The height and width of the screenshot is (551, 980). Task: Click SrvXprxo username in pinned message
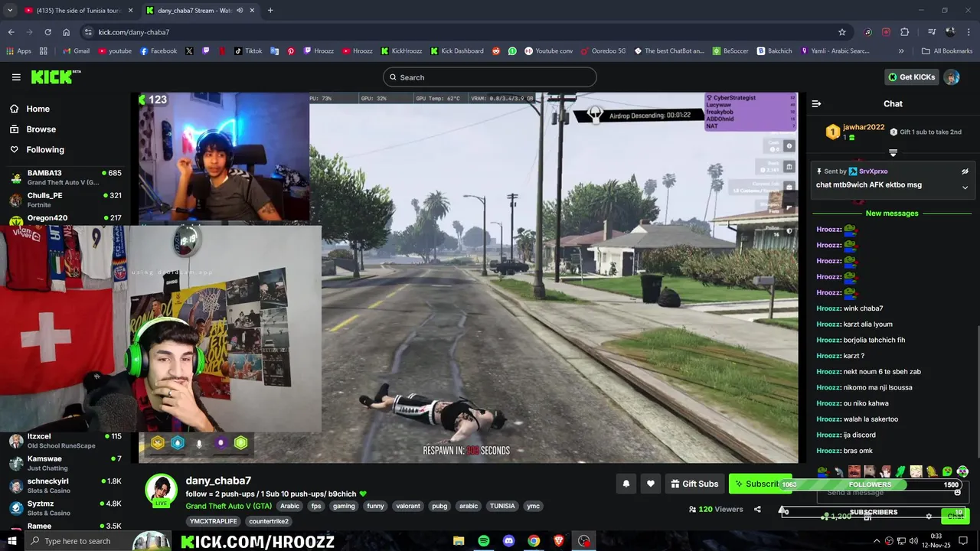(873, 171)
